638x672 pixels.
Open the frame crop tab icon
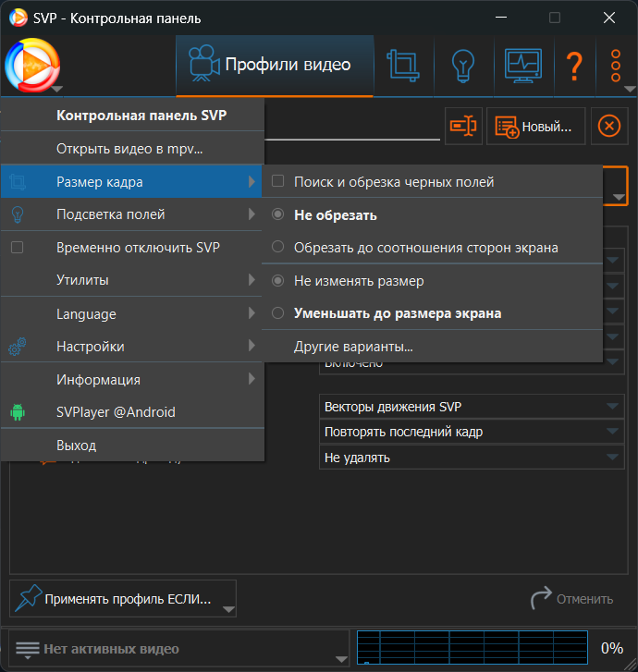tap(403, 66)
